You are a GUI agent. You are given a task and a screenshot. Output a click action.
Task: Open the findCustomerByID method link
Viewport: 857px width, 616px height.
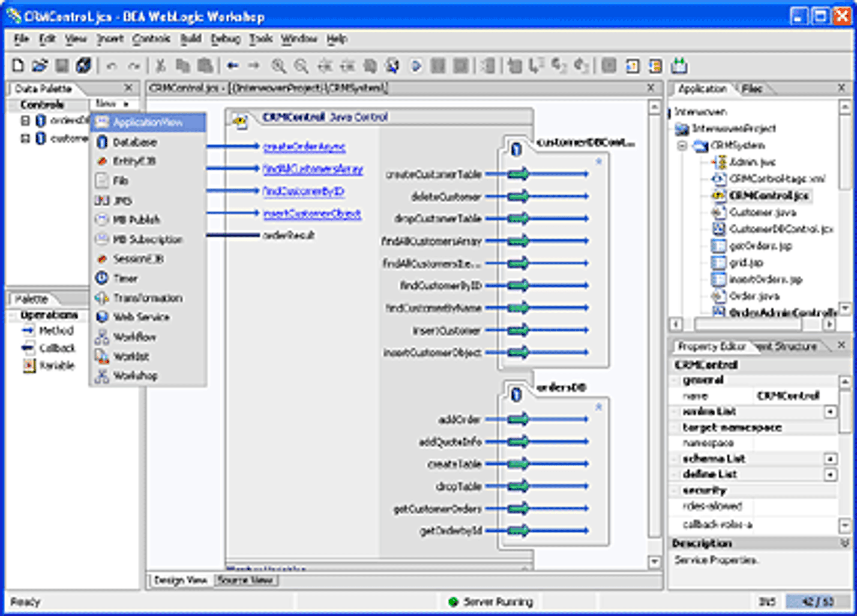tap(304, 191)
